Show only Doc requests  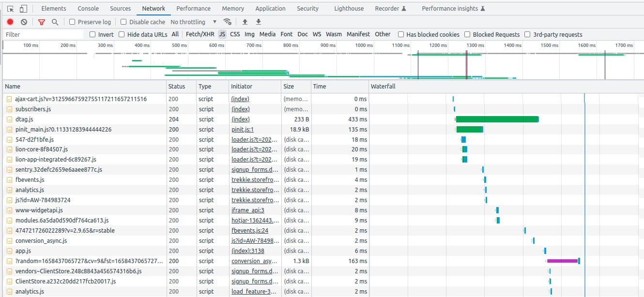(x=303, y=34)
